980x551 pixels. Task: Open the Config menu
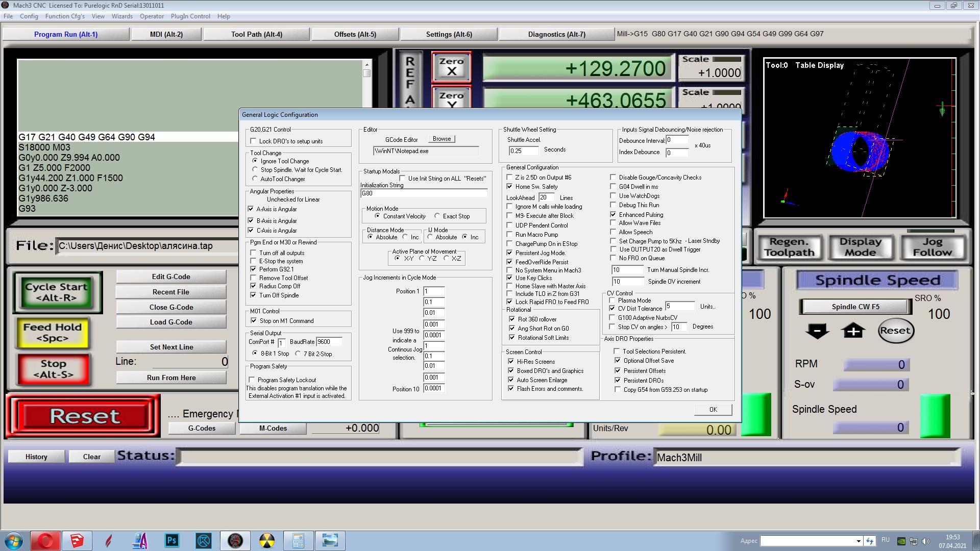click(29, 16)
